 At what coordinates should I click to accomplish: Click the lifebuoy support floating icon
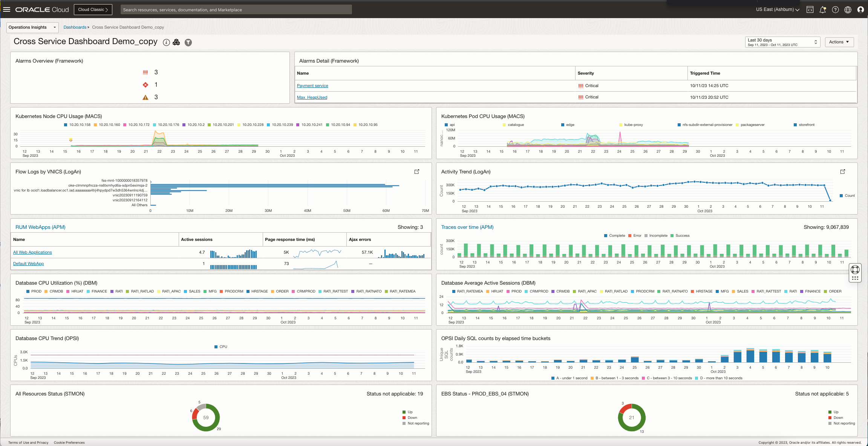[855, 269]
